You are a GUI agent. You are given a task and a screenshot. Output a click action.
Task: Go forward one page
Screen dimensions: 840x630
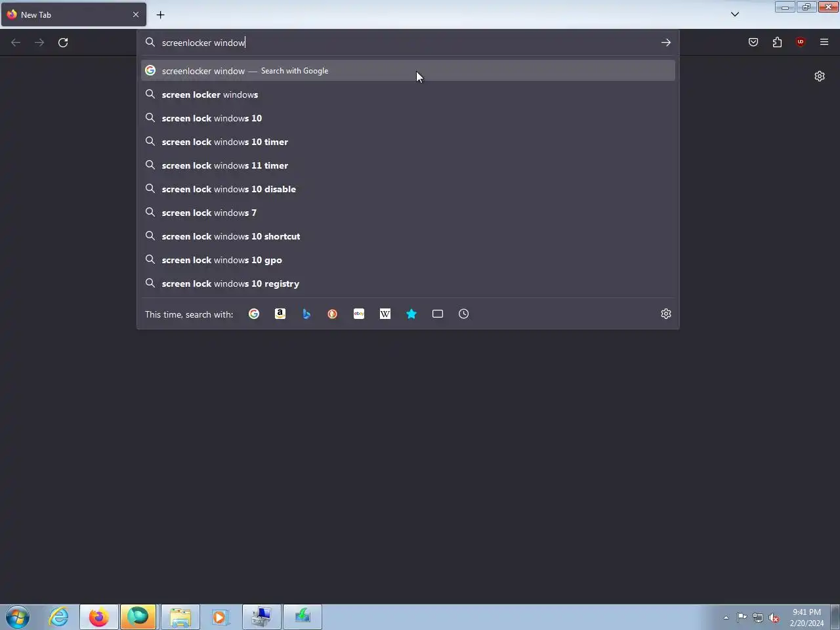point(39,43)
